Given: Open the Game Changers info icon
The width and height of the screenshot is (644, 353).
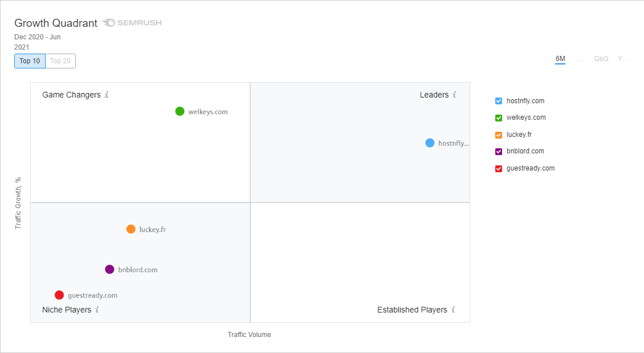Looking at the screenshot, I should (x=107, y=95).
